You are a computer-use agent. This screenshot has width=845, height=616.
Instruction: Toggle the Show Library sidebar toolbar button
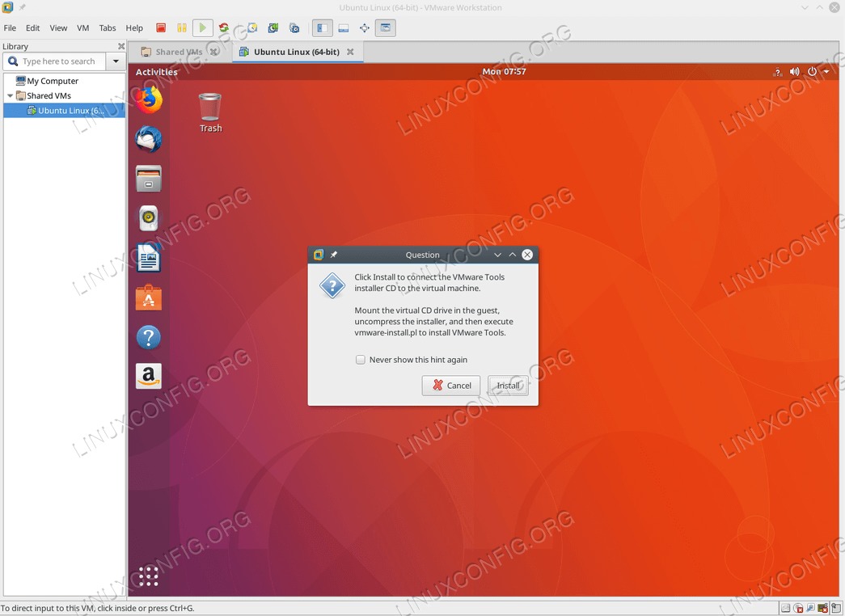pyautogui.click(x=323, y=27)
